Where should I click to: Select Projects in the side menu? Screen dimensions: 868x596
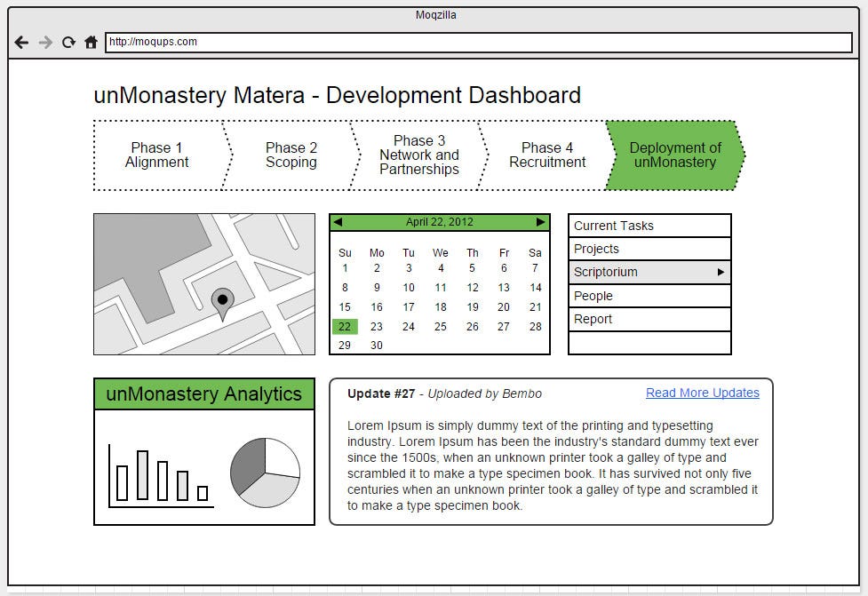click(649, 249)
